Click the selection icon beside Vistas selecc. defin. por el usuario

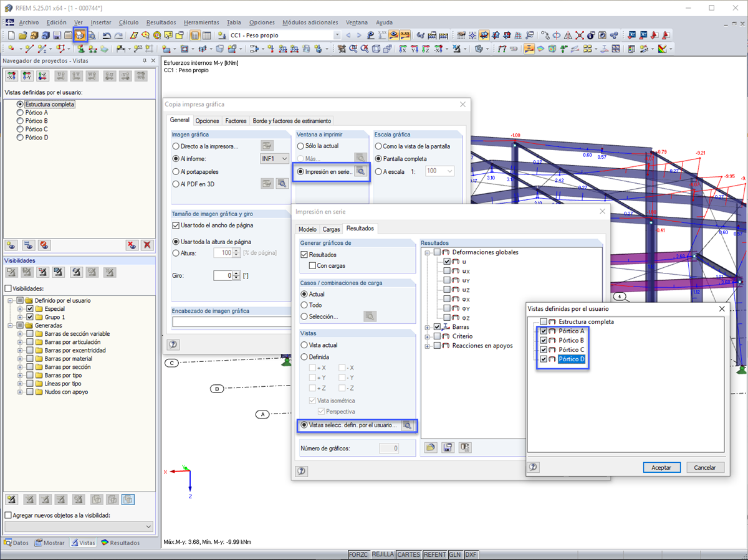(x=408, y=425)
